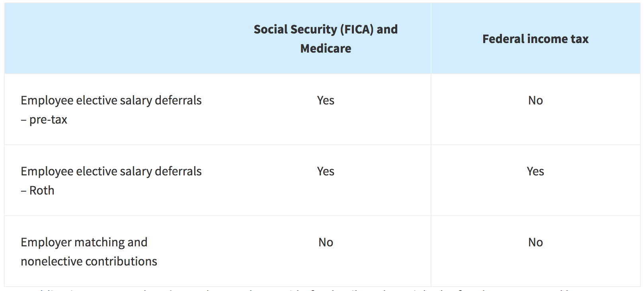
Task: Click the word "Medicare" in the header
Action: (326, 49)
